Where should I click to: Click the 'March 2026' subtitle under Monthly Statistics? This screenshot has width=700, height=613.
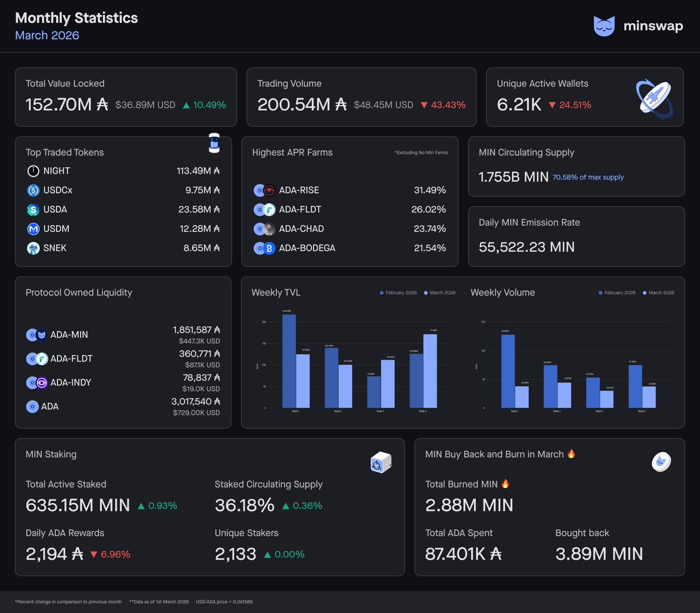tap(47, 36)
